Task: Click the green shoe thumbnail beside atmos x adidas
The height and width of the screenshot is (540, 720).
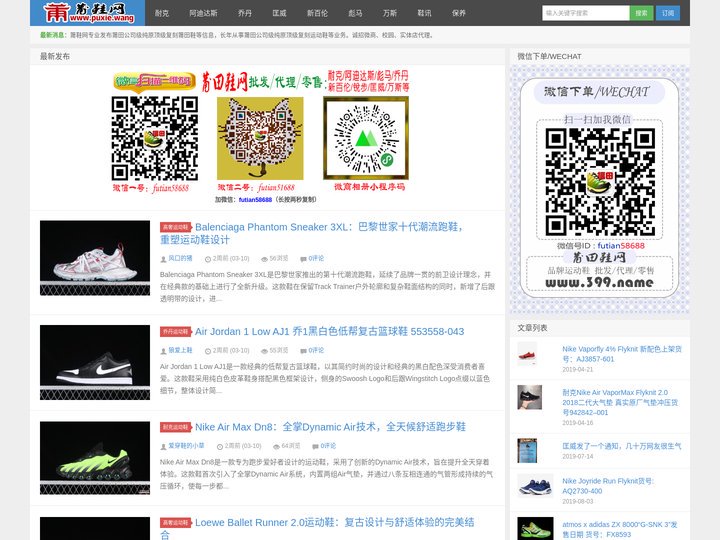Action: (x=535, y=529)
